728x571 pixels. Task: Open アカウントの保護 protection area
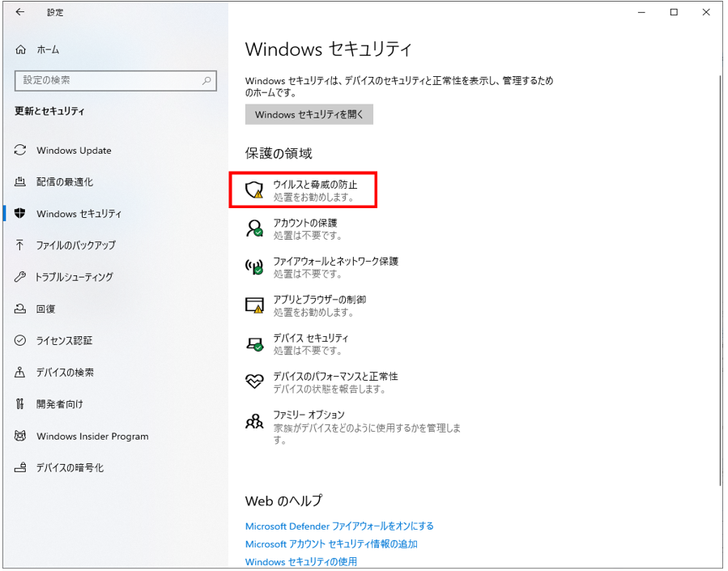pos(292,228)
